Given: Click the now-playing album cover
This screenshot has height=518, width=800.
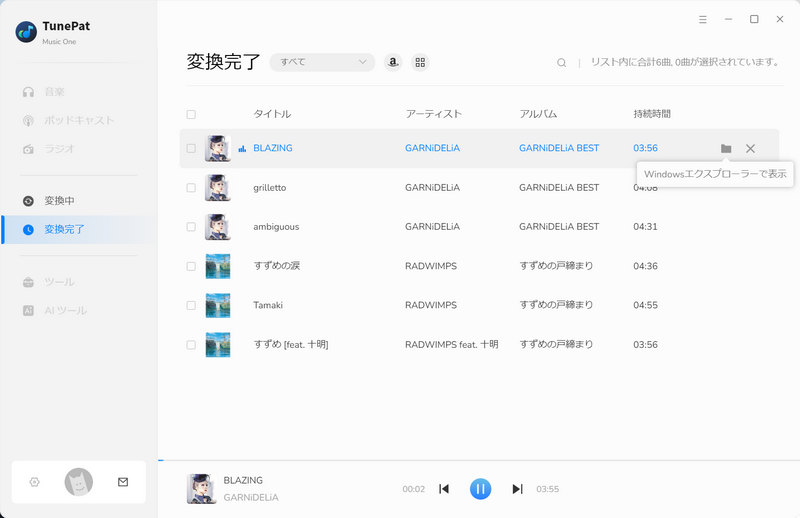Looking at the screenshot, I should pos(201,489).
